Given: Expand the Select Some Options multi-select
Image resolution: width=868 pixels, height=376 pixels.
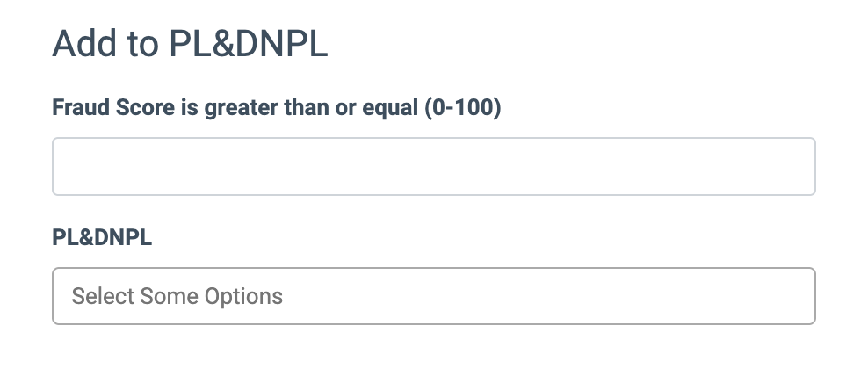Looking at the screenshot, I should pos(434,296).
